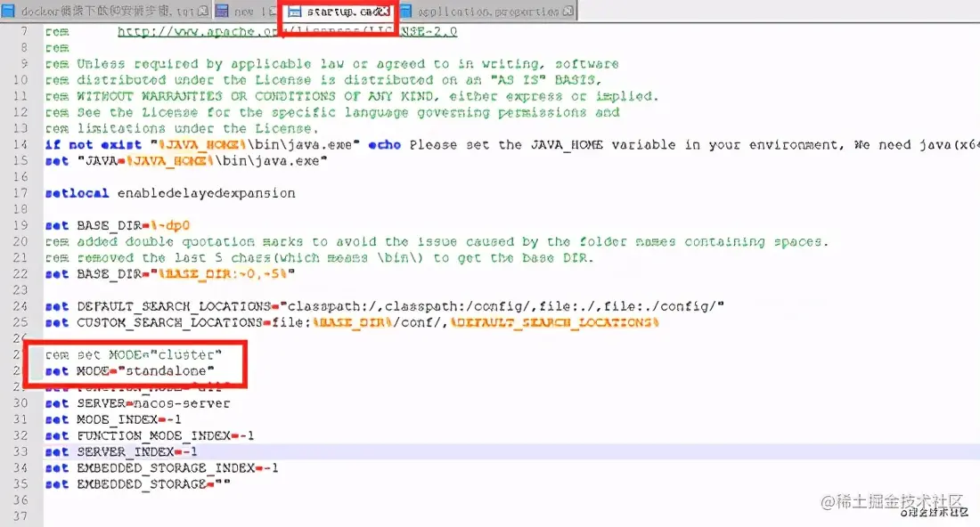Click 'set DEFAULT_SEARCH_LOCATIONS' line
Image resolution: width=980 pixels, height=527 pixels.
384,306
